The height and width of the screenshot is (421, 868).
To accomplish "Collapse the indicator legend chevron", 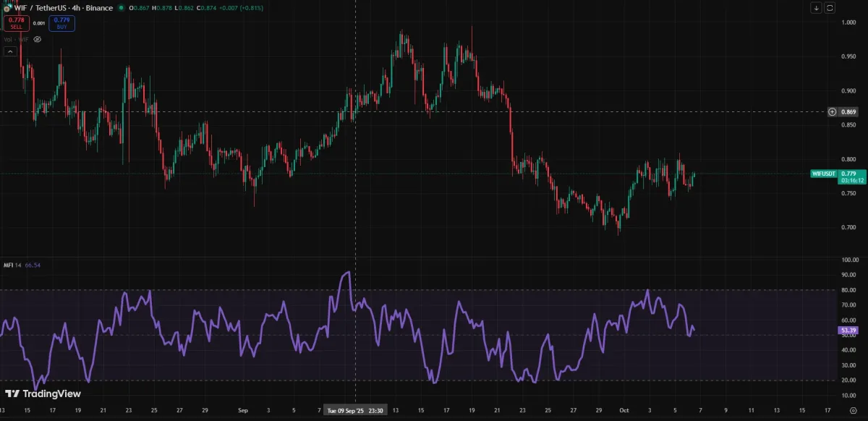I will coord(10,51).
